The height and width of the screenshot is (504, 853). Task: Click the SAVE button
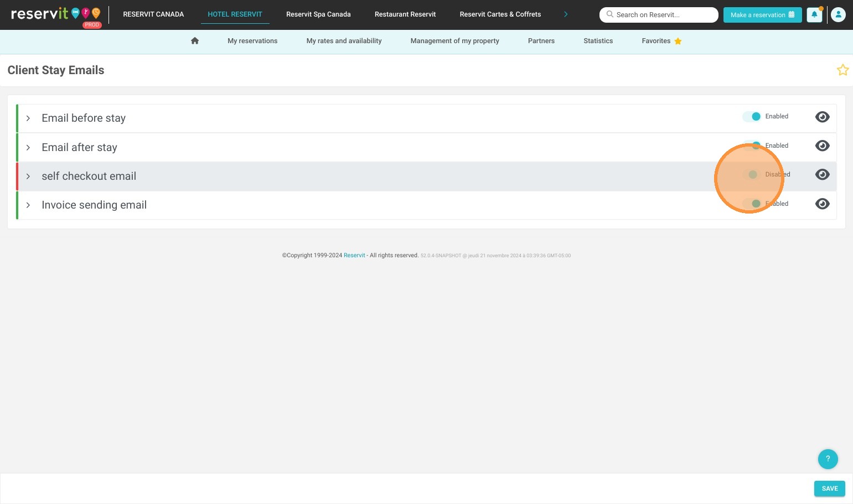[x=830, y=489]
